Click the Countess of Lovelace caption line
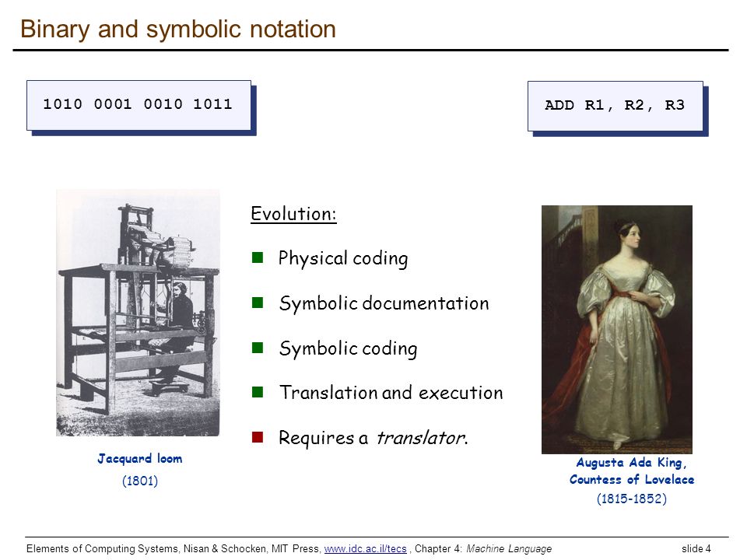This screenshot has width=747, height=560. pyautogui.click(x=632, y=480)
